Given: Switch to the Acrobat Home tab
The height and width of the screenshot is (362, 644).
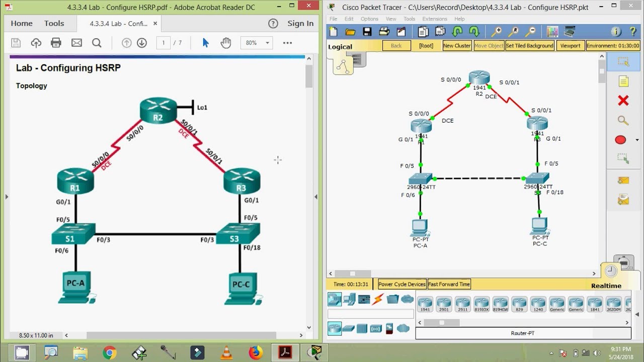Looking at the screenshot, I should coord(22,23).
